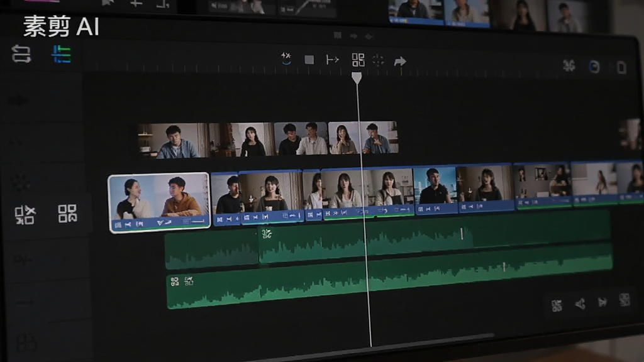Click the playhead marker on the ruler

tap(357, 78)
